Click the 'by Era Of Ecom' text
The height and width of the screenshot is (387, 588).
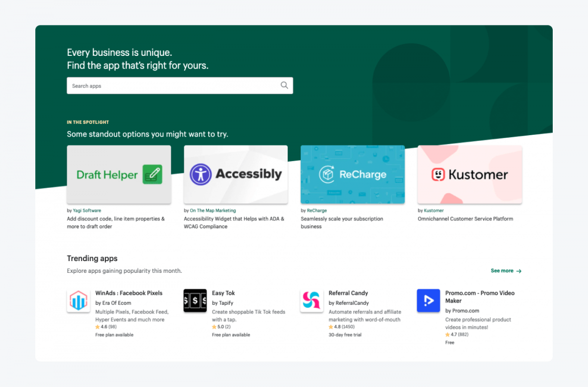coord(113,303)
